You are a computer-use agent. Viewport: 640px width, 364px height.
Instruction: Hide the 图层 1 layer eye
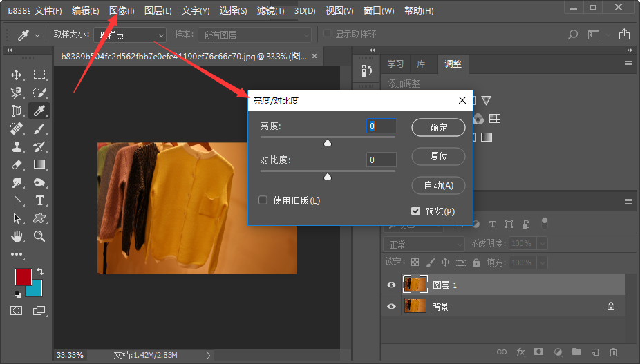(x=391, y=285)
